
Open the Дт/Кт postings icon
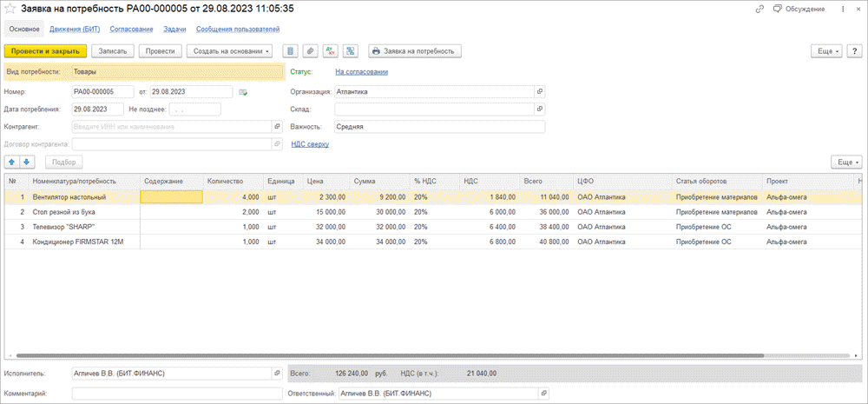pyautogui.click(x=330, y=51)
